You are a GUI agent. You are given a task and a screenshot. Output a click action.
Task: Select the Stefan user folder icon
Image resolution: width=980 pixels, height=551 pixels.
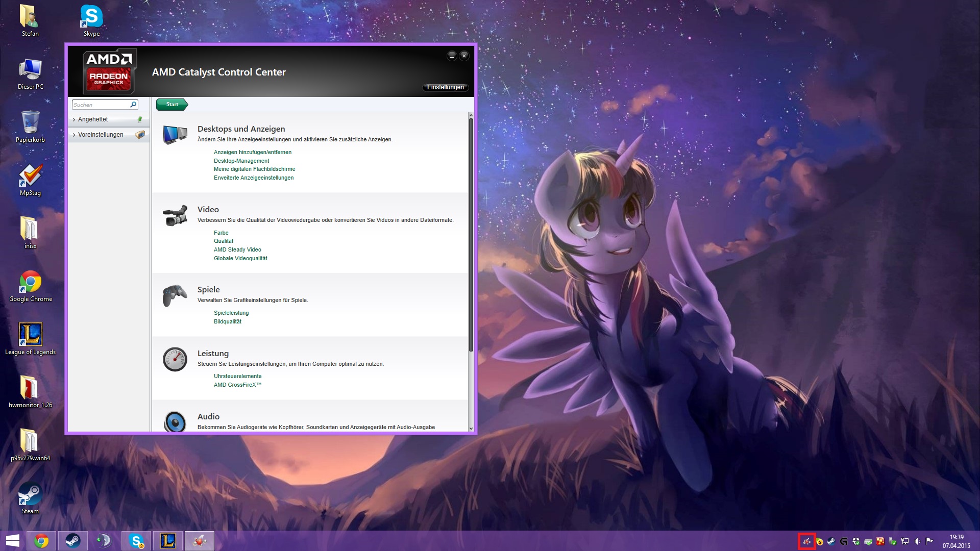pos(30,21)
